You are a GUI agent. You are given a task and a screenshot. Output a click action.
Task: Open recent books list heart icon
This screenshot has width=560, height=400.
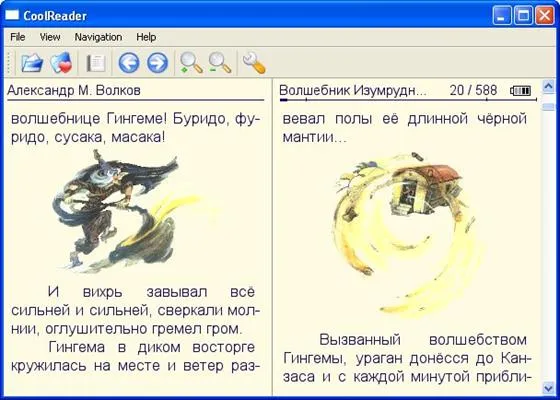tap(61, 63)
